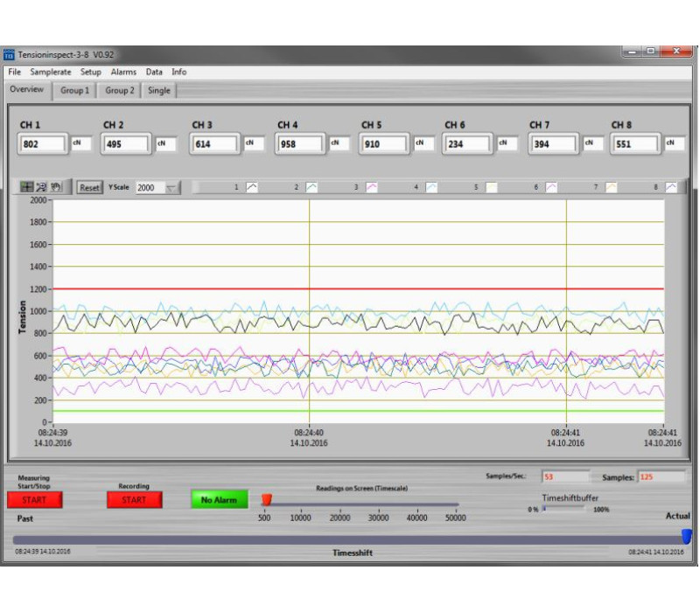Close the Tensioninspect window

tap(675, 52)
